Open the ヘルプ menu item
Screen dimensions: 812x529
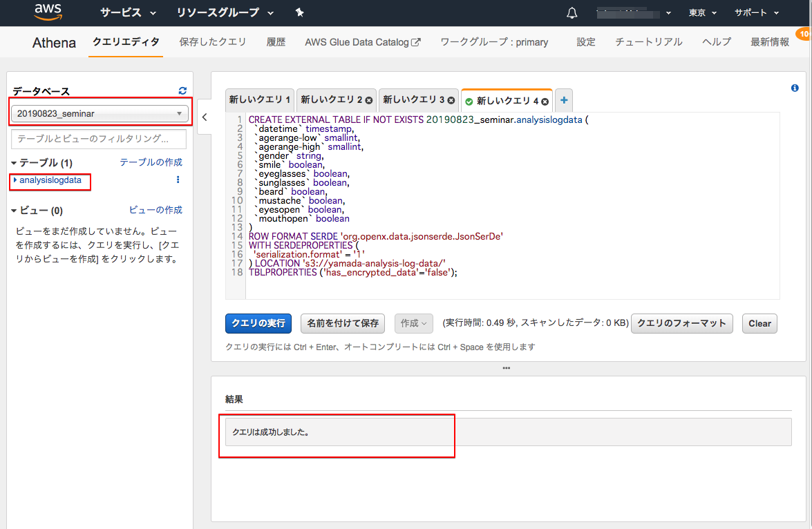[717, 42]
